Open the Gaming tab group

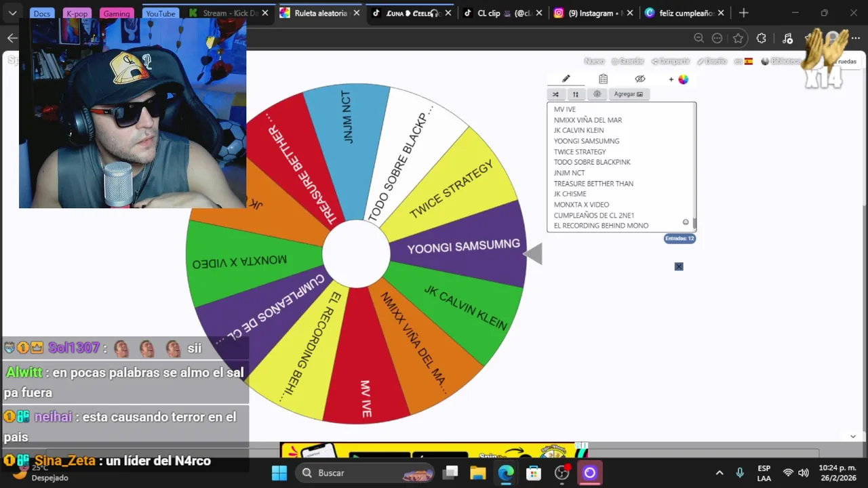[x=116, y=14]
